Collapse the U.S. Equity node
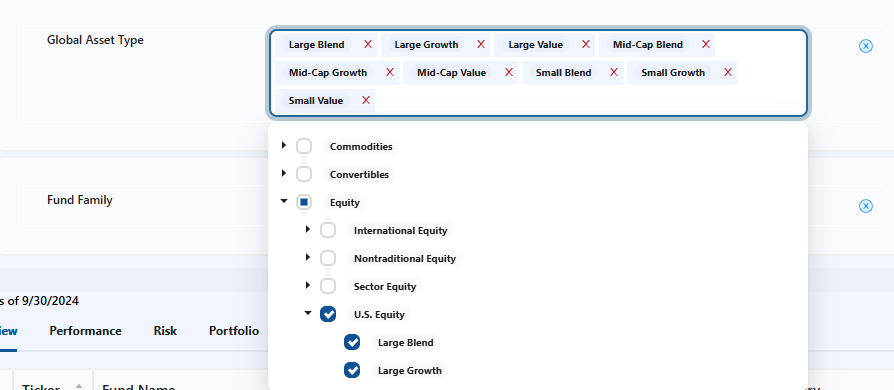The width and height of the screenshot is (894, 390). 308,313
